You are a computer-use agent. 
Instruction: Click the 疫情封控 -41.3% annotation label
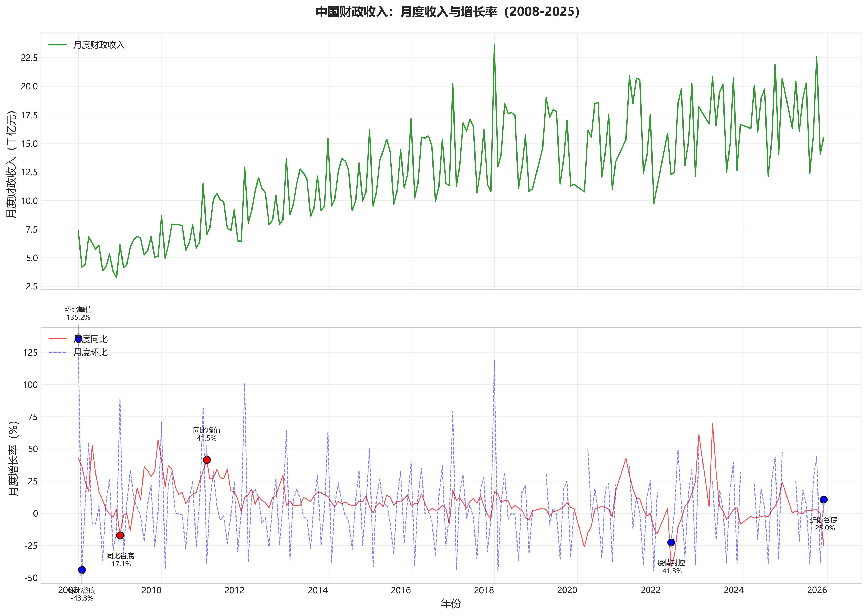click(671, 567)
